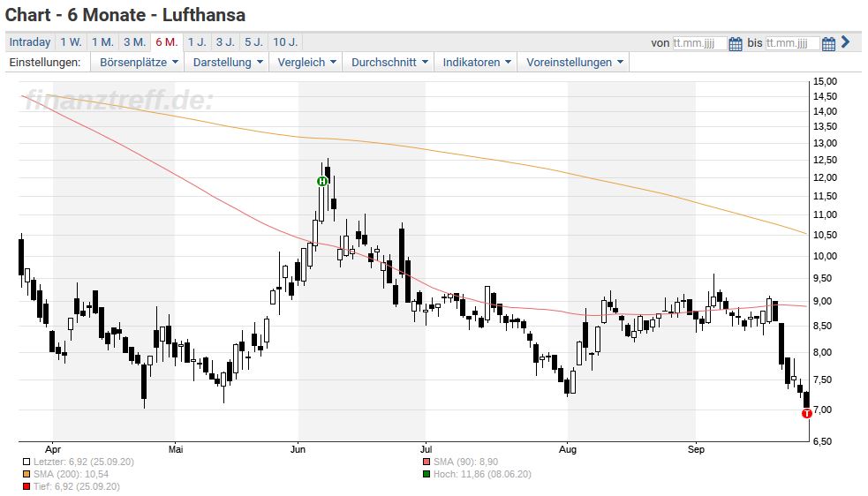868x496 pixels.
Task: Select the 1 J. time range tab
Action: point(197,42)
